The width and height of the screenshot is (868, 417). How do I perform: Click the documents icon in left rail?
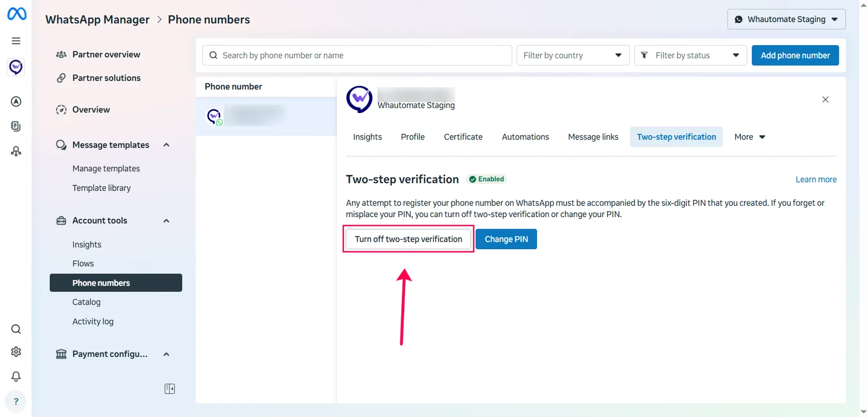coord(16,126)
